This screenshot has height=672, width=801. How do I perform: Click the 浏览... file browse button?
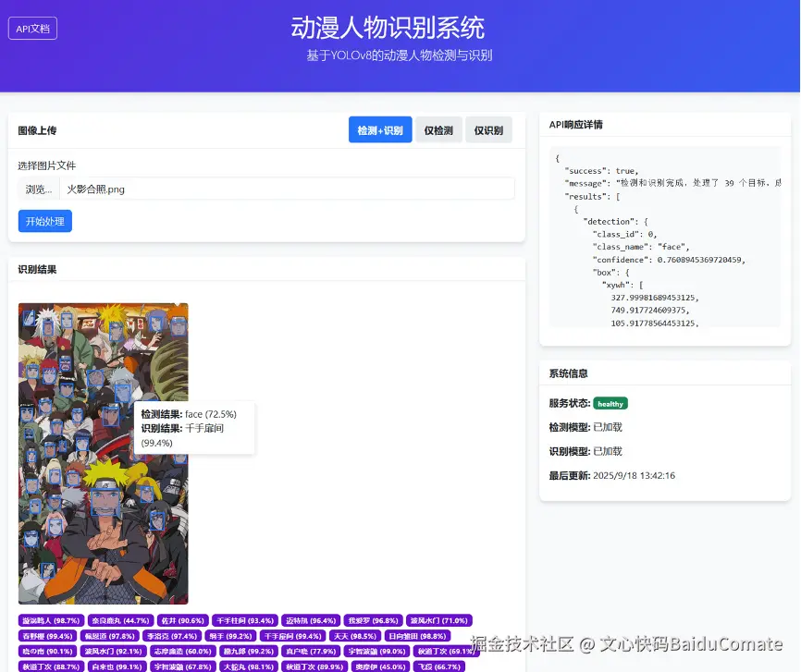click(39, 189)
